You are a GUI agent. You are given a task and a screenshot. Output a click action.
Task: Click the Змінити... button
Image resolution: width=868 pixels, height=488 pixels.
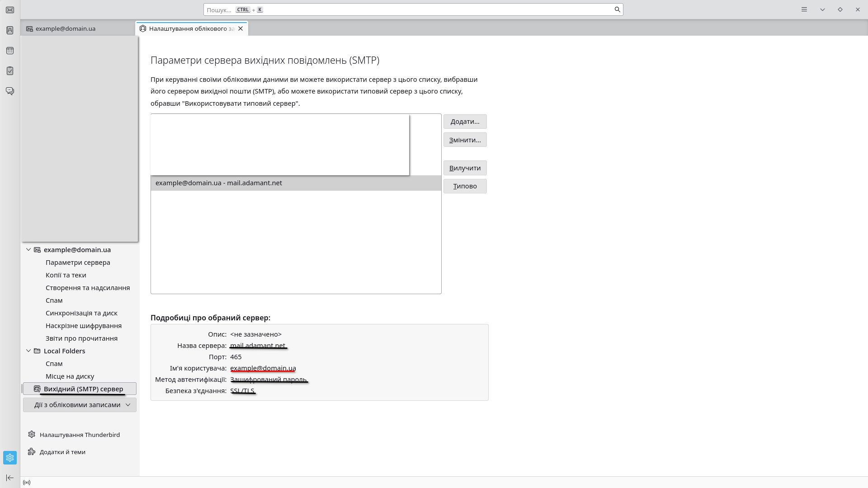[x=465, y=140]
